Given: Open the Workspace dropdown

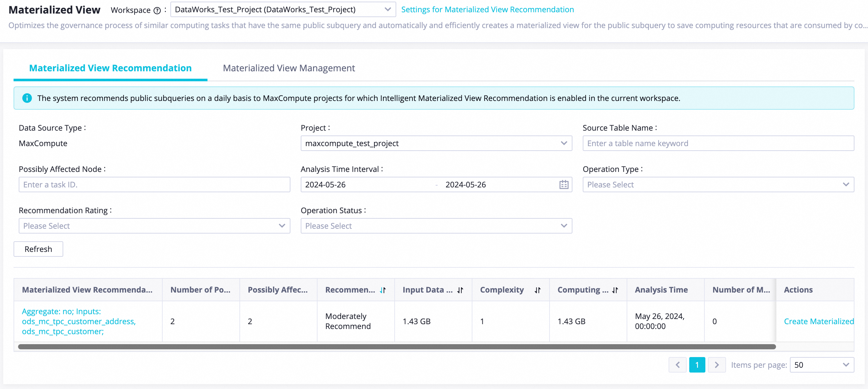Looking at the screenshot, I should click(283, 9).
